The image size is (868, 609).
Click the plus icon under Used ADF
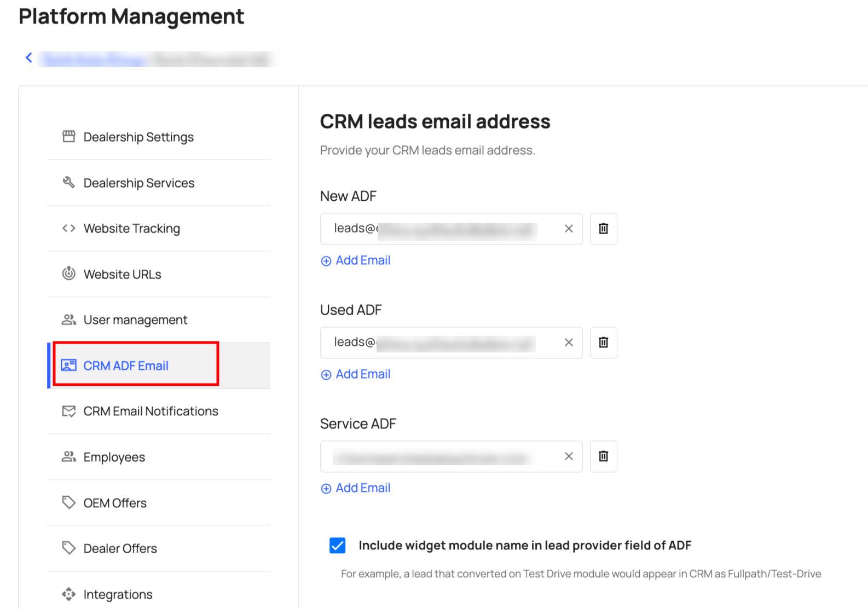pos(326,375)
